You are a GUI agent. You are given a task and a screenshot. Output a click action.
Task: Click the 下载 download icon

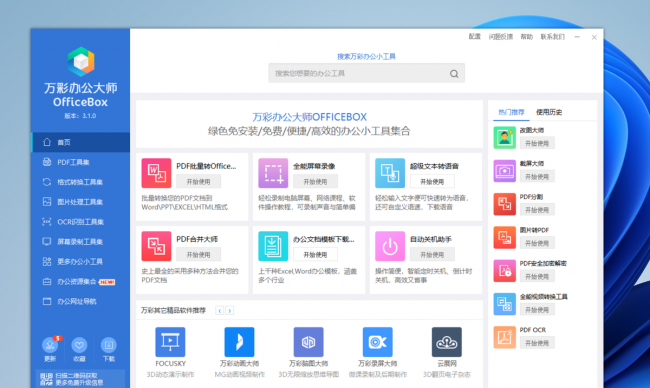tap(109, 345)
